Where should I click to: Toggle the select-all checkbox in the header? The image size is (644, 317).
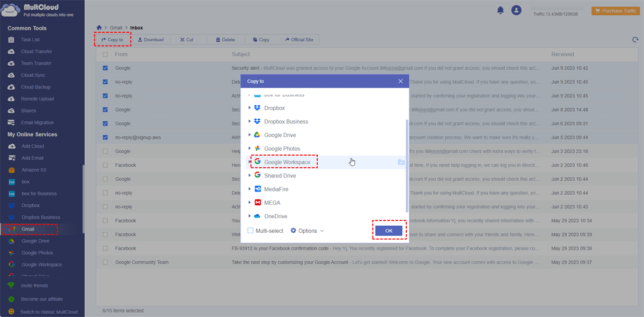(x=105, y=54)
